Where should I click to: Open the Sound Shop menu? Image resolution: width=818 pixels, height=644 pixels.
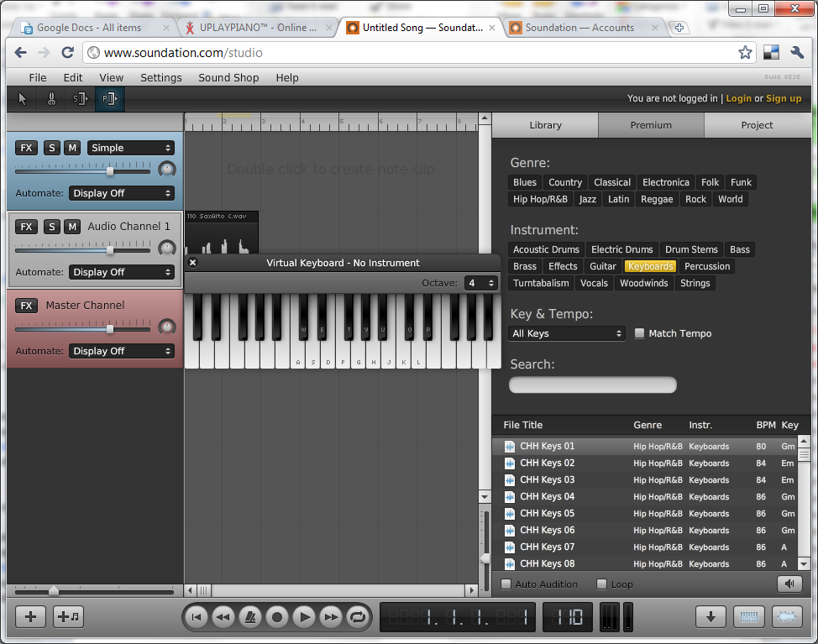tap(228, 78)
